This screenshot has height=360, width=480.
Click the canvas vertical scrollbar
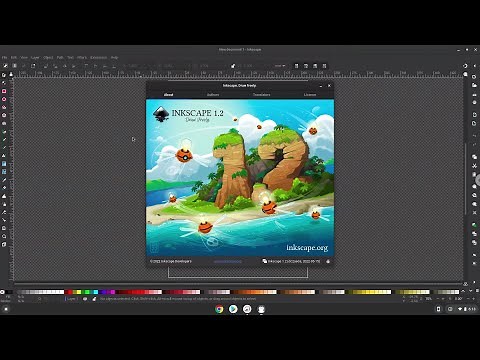click(466, 178)
